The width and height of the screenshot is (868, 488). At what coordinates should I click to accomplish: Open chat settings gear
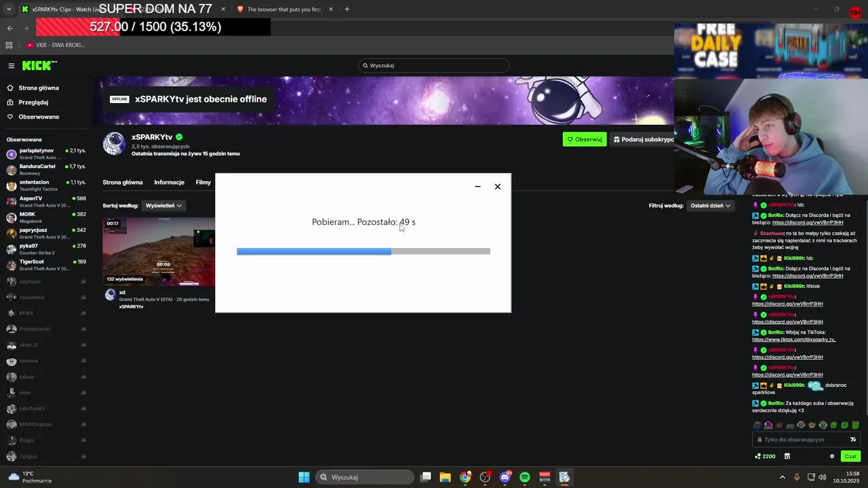[x=832, y=456]
